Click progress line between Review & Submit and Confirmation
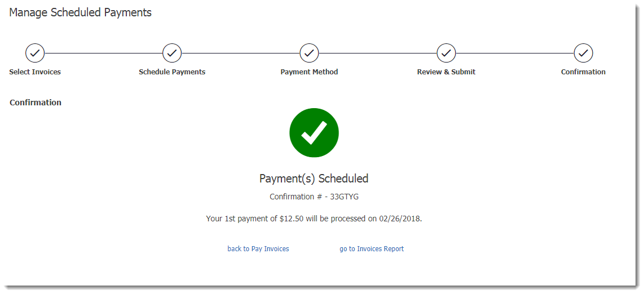Image resolution: width=644 pixels, height=294 pixels. [515, 53]
